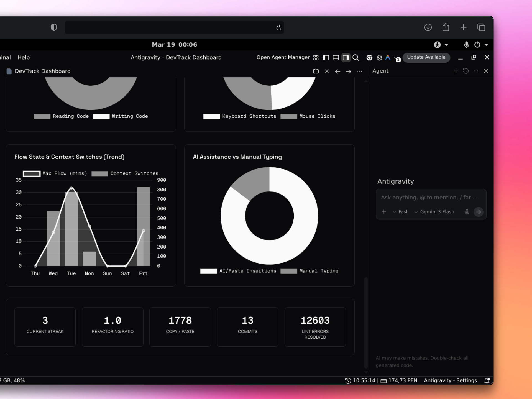Screen dimensions: 532x399
Task: Open search using the magnifier icon
Action: point(356,58)
